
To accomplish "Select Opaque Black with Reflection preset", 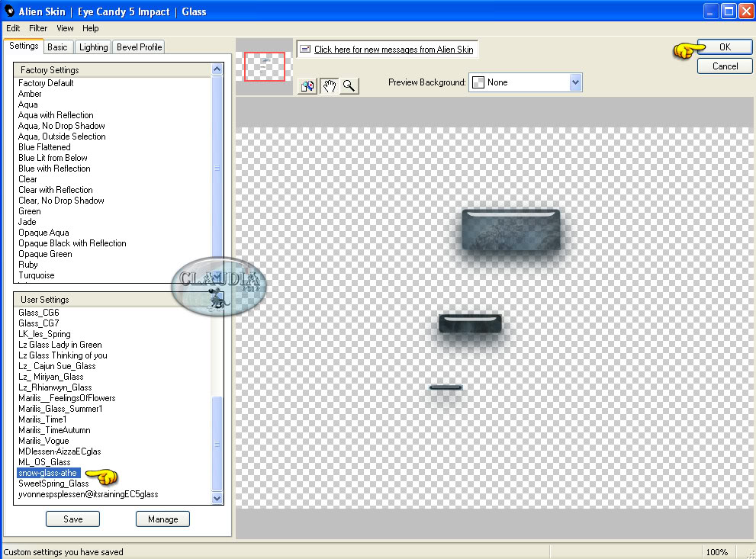I will 72,243.
